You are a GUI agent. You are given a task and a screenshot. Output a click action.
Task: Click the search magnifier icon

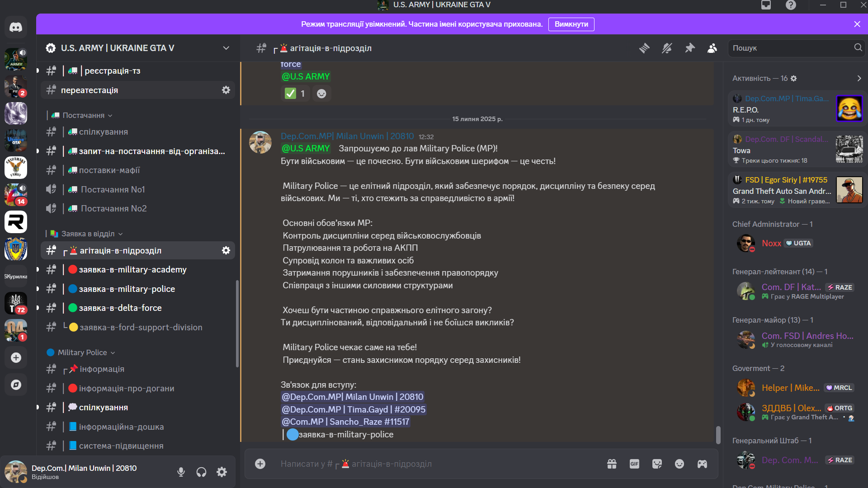[x=858, y=47]
